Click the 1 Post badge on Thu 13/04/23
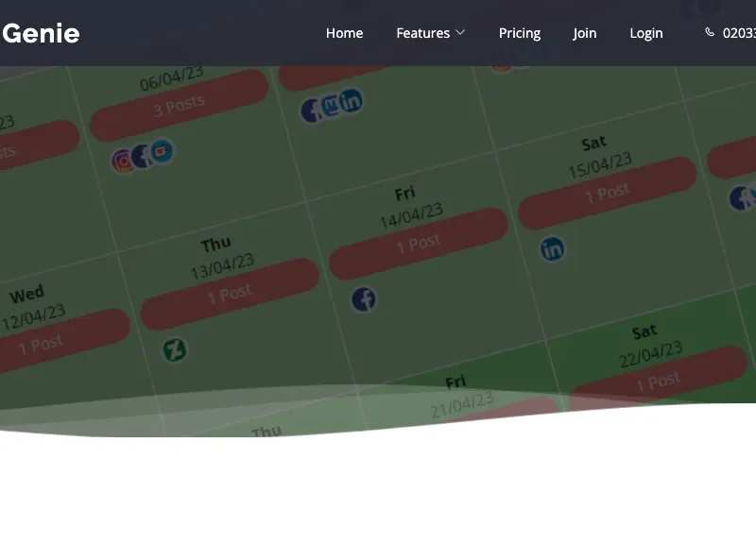 pos(230,294)
